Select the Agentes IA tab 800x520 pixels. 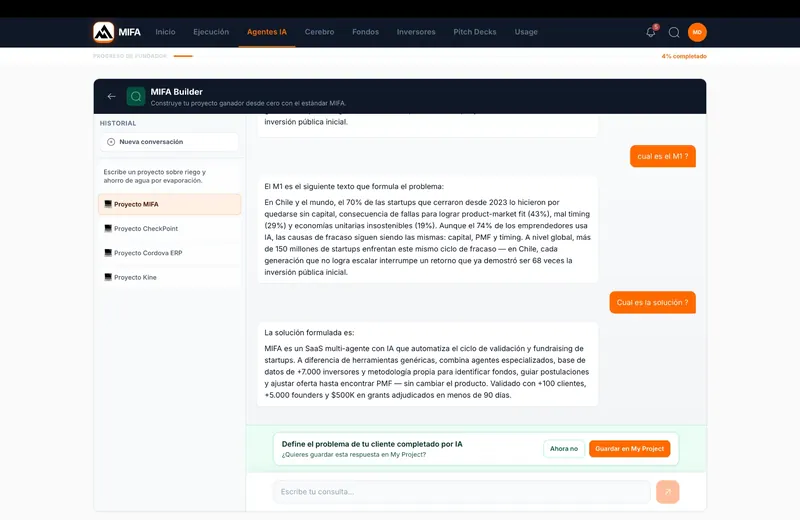(267, 32)
